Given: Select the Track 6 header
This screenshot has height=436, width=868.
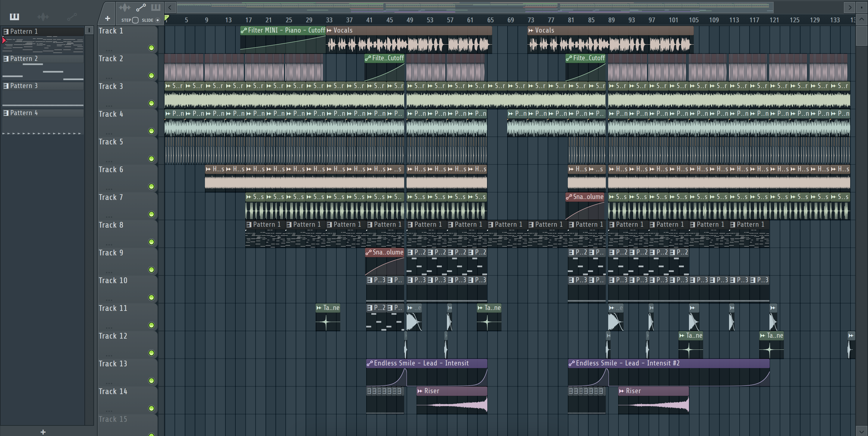Looking at the screenshot, I should coord(128,178).
